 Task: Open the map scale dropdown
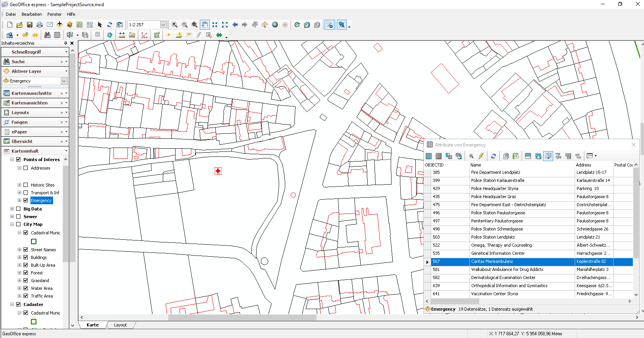pos(163,25)
